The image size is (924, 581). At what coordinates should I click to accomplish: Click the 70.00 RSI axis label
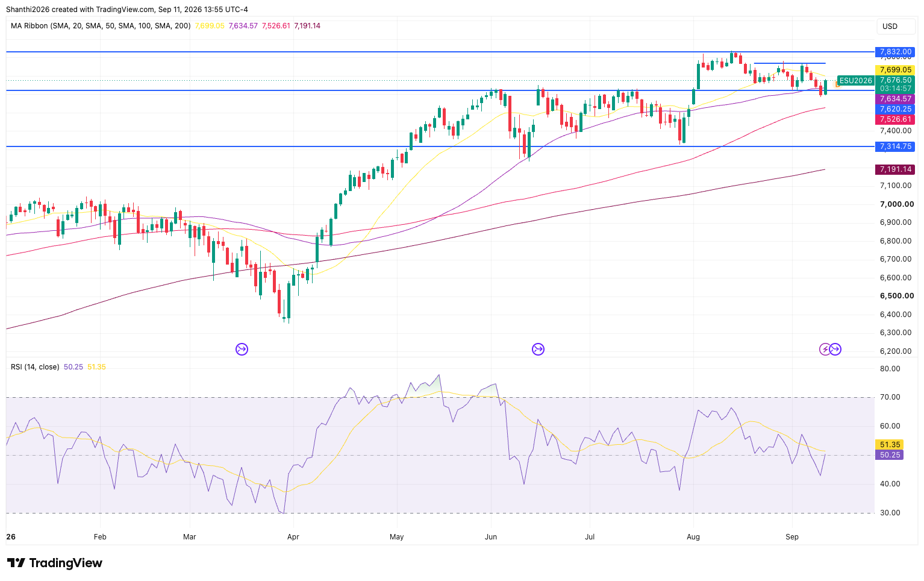coord(890,397)
